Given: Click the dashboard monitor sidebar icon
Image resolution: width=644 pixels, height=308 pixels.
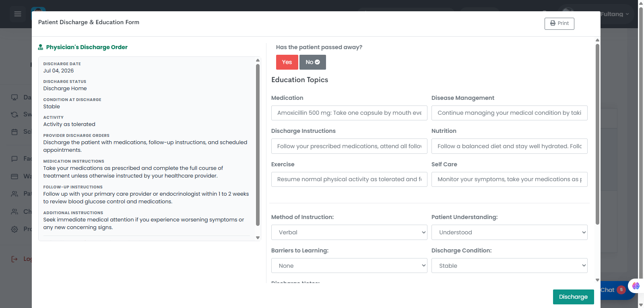Looking at the screenshot, I should coord(14,97).
